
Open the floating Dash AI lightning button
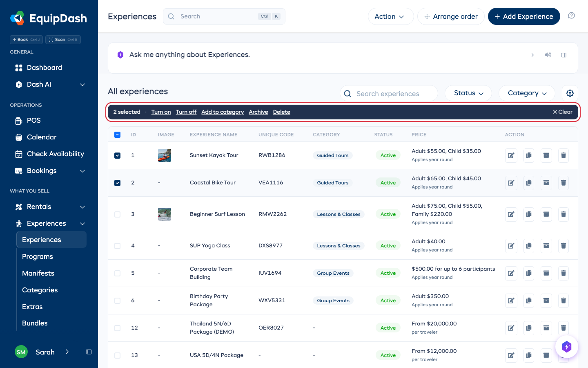(x=566, y=347)
